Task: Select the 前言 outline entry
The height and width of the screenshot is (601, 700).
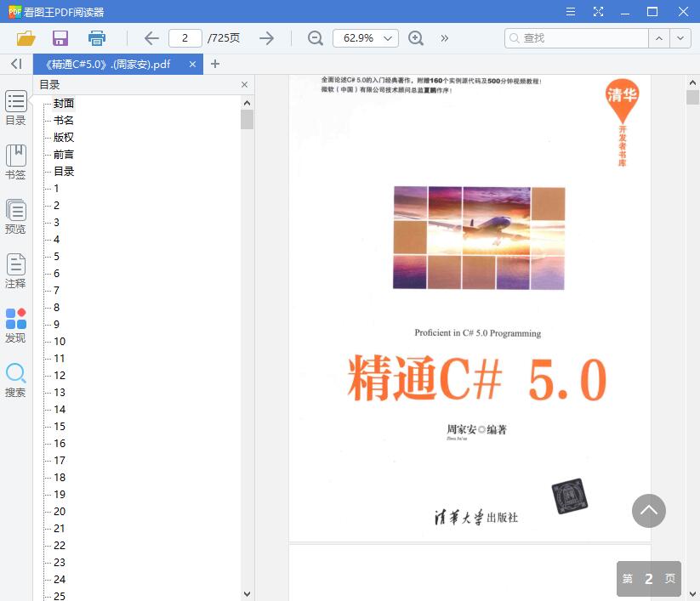Action: (x=64, y=155)
